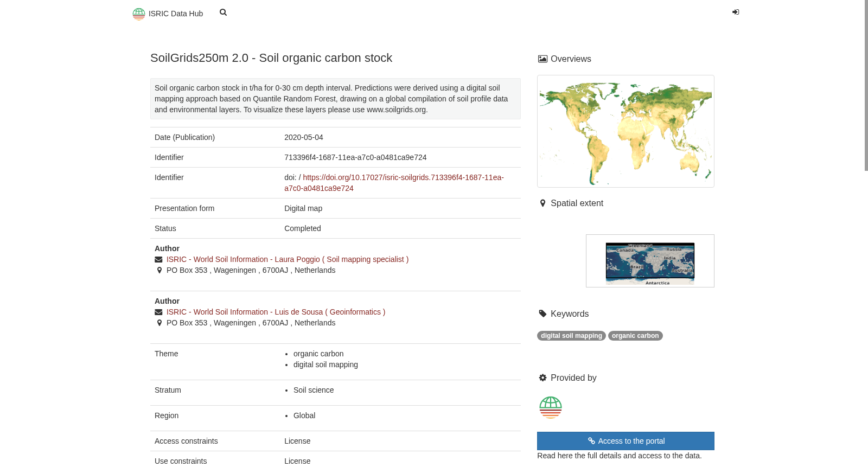Open the world soil carbon overview image
The image size is (868, 467).
[626, 131]
